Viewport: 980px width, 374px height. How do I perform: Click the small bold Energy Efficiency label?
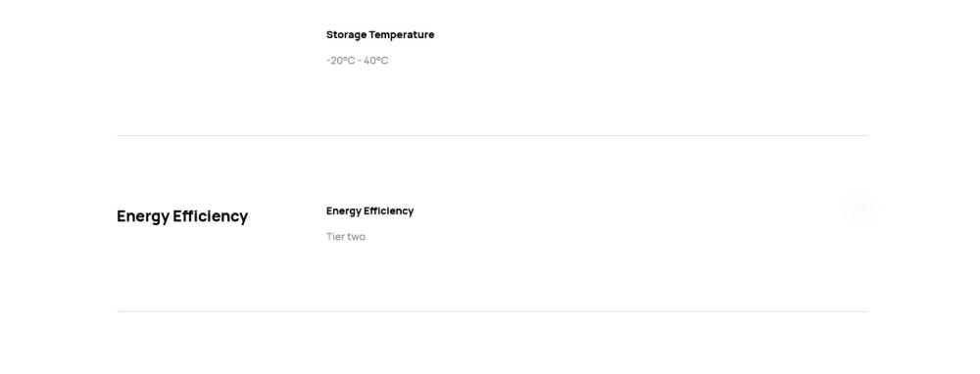(x=370, y=211)
